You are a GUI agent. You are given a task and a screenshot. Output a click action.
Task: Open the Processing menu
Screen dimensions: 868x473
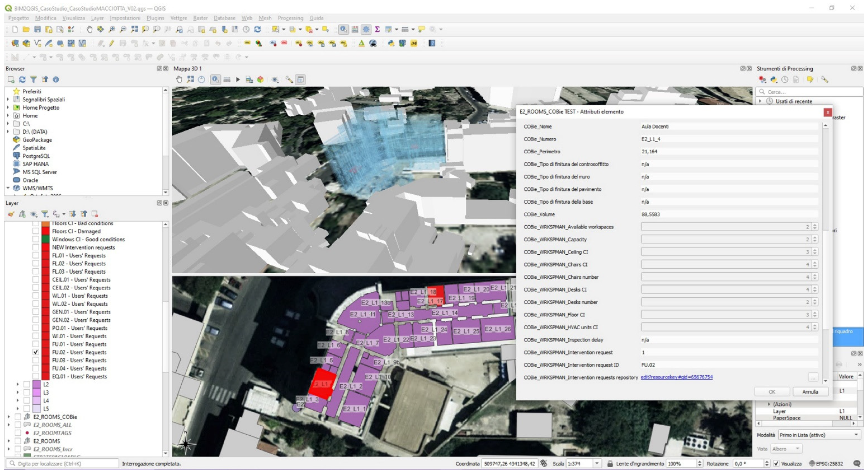coord(290,18)
